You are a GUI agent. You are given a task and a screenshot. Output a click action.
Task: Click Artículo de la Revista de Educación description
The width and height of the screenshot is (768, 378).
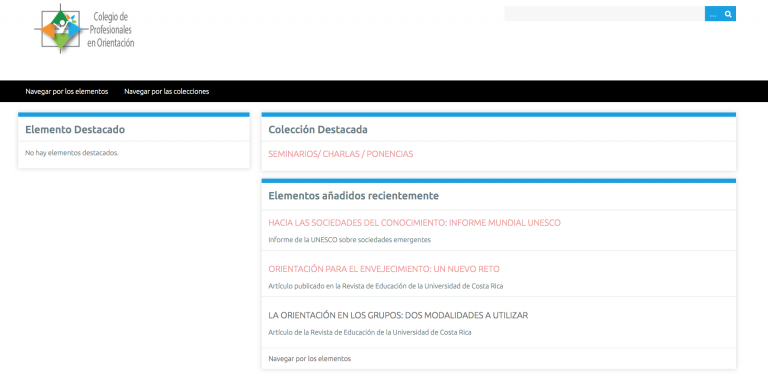pyautogui.click(x=369, y=332)
